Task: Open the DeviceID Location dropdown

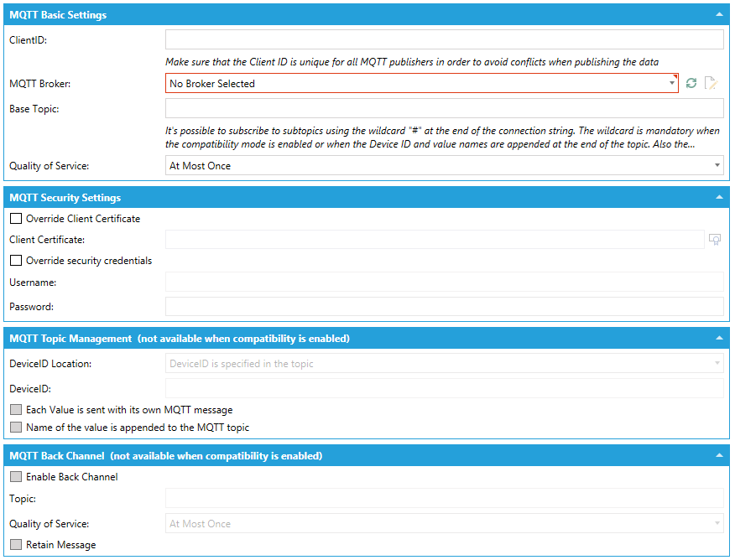Action: pos(444,364)
